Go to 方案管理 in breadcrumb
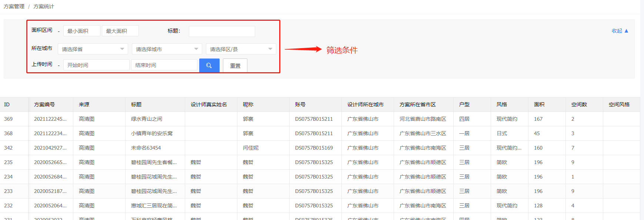The width and height of the screenshot is (644, 220). (14, 6)
